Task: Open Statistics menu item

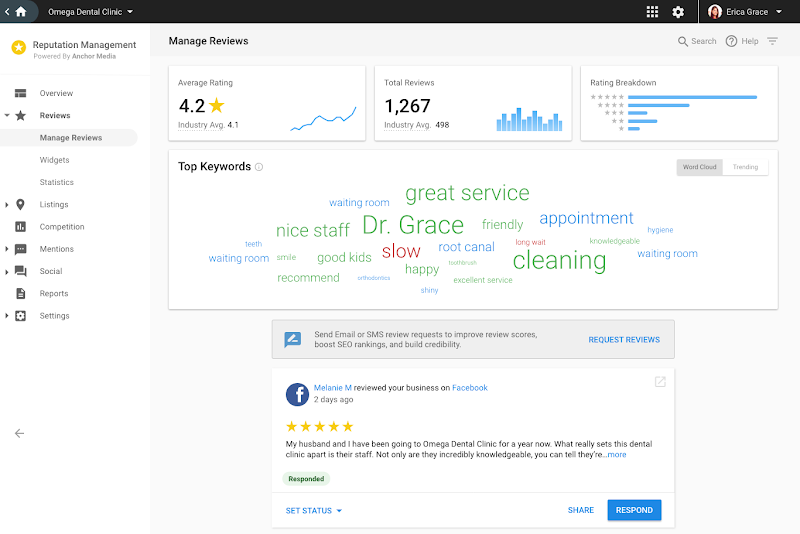Action: point(57,182)
